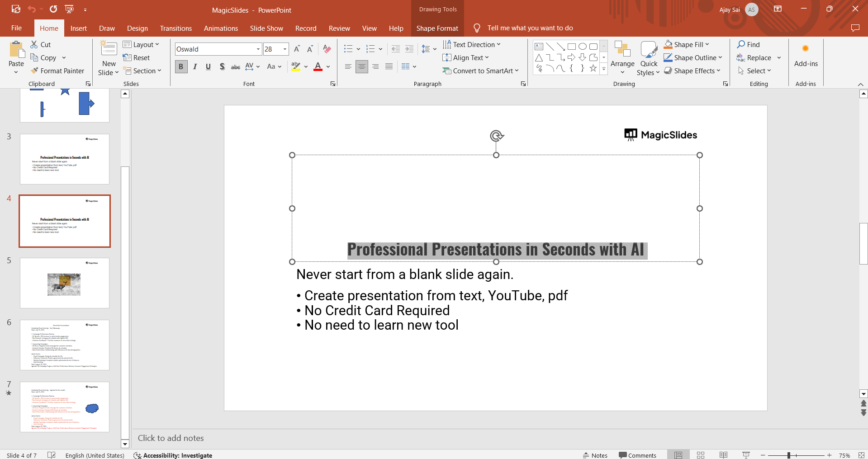Click the zoom slider handle in status bar

click(788, 455)
